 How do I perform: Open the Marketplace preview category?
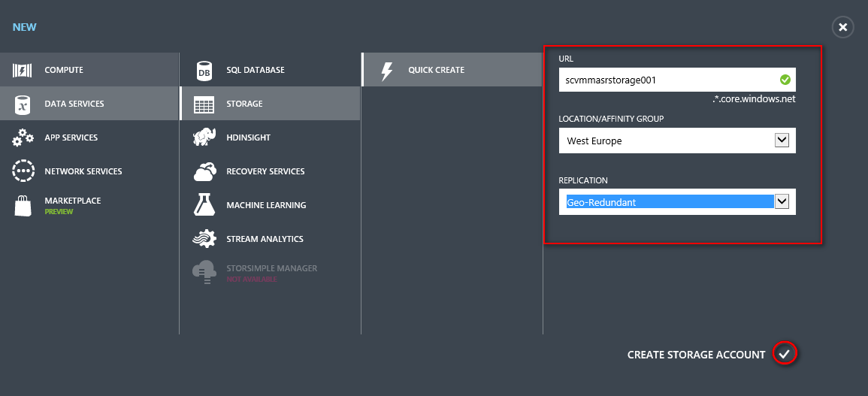89,205
